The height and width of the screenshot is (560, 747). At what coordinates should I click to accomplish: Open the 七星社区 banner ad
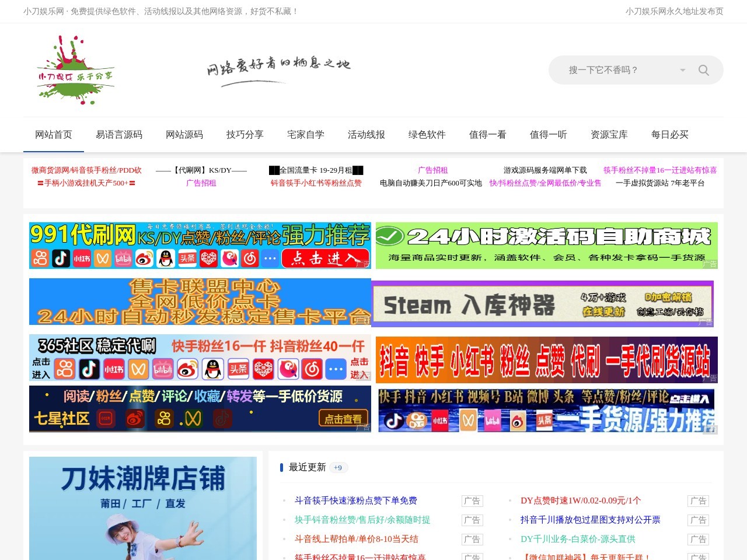[200, 409]
